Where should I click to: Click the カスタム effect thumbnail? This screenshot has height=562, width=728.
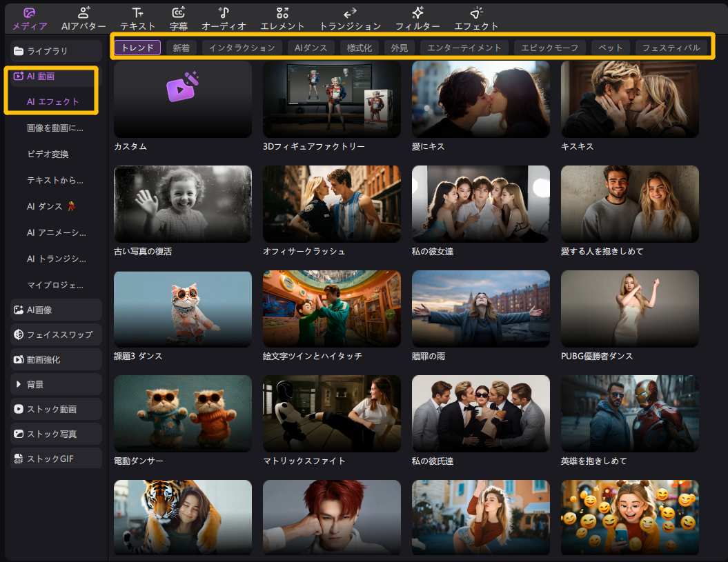click(183, 99)
